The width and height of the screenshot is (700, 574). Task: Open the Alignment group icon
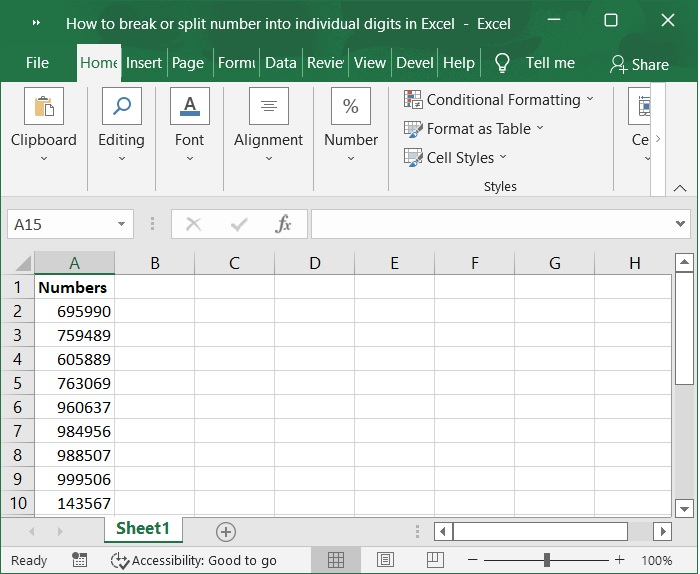(268, 107)
